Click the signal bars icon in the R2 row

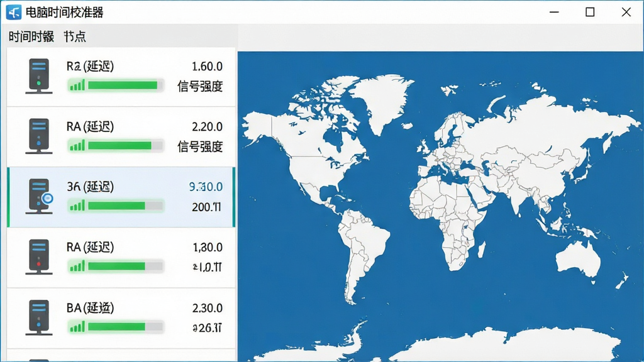coord(77,85)
